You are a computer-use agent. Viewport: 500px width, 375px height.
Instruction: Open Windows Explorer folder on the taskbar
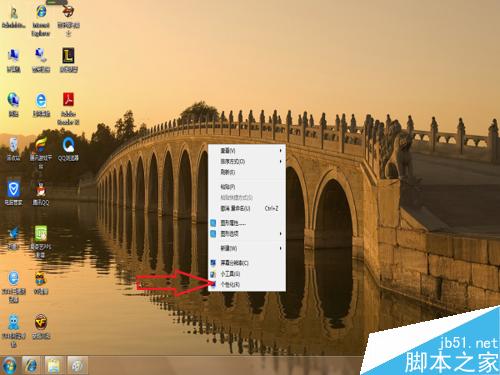pyautogui.click(x=54, y=366)
